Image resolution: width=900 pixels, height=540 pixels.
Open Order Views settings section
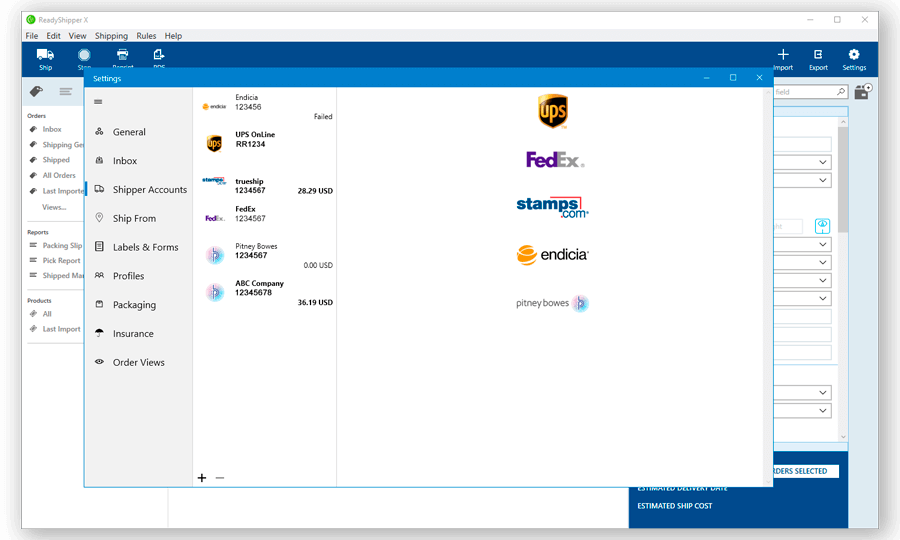coord(139,362)
